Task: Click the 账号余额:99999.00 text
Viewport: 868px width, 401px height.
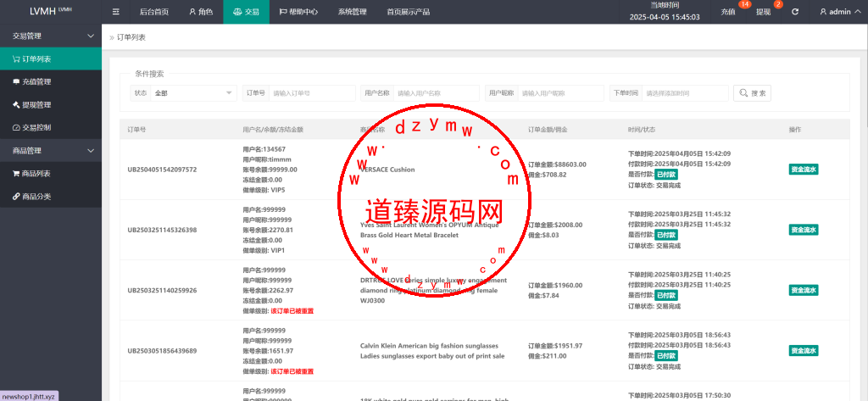Action: click(x=270, y=170)
